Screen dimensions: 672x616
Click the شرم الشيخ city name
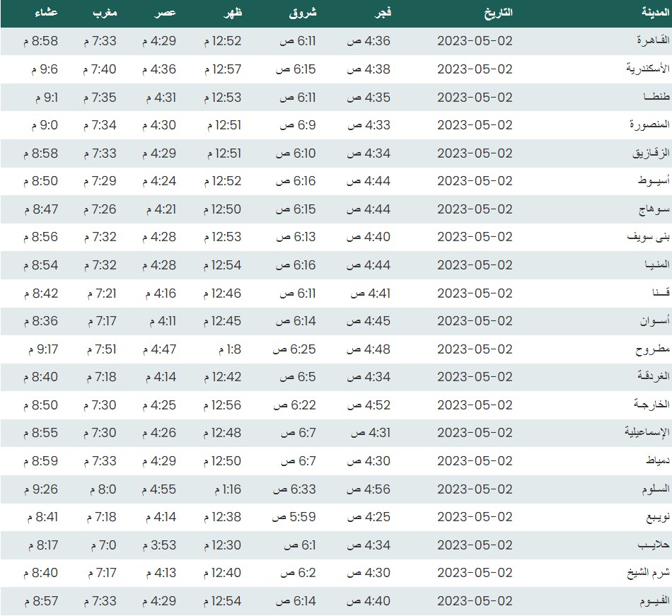coord(644,573)
